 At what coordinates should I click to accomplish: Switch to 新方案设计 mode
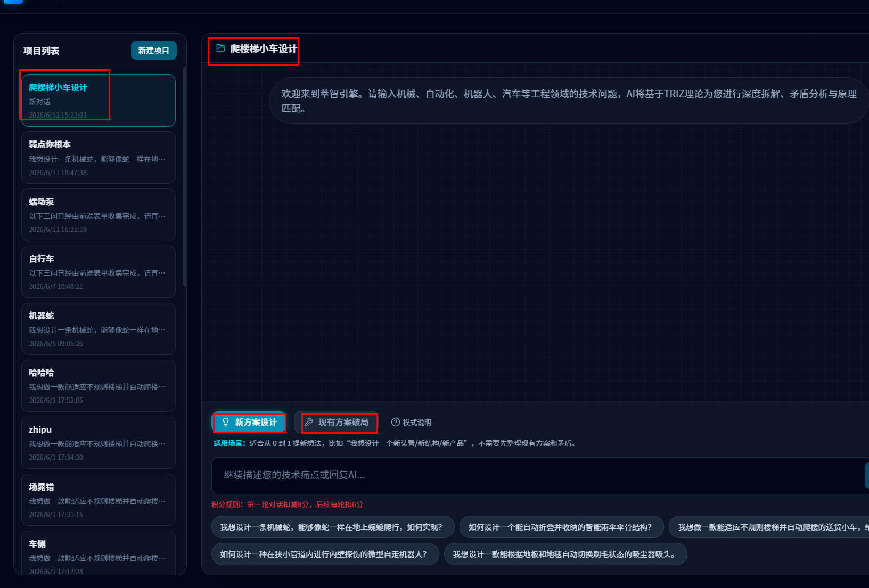[249, 423]
